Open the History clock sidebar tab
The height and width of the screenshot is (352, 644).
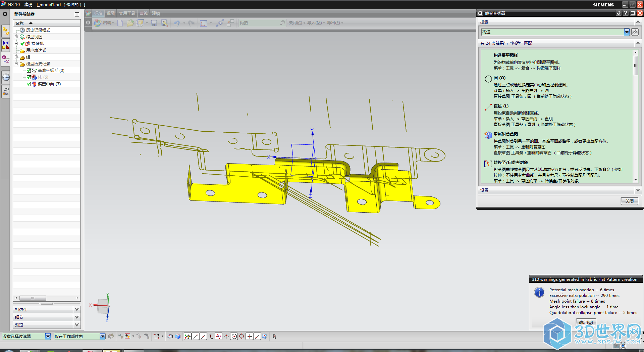click(6, 77)
